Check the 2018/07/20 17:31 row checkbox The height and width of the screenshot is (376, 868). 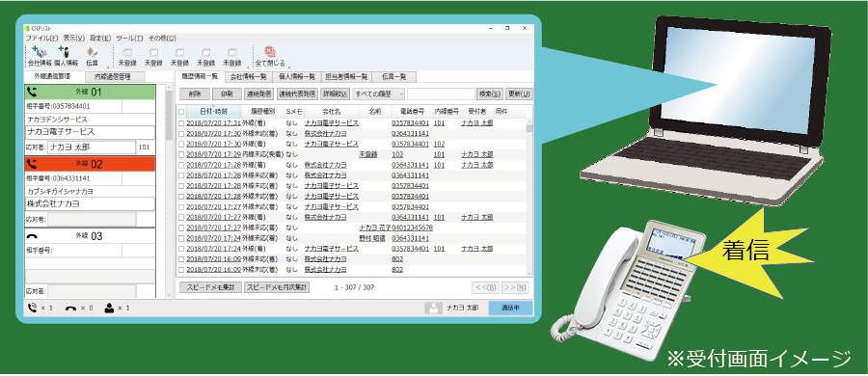pos(181,123)
